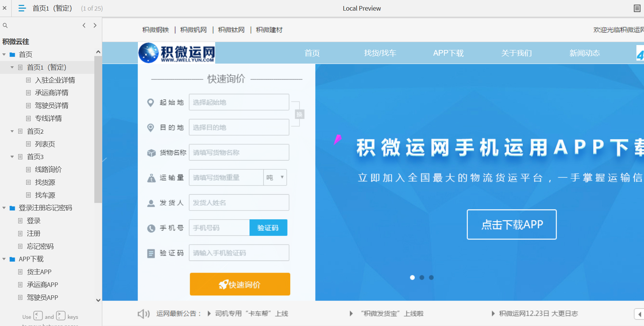Click the 请填写货物重量 input field
Screen dimensions: 644x326
click(x=226, y=177)
